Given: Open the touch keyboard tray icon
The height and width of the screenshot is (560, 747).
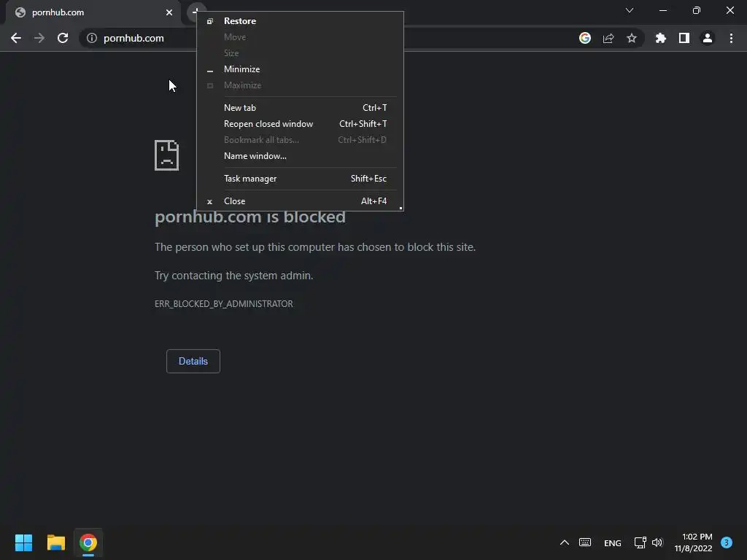Looking at the screenshot, I should (585, 542).
